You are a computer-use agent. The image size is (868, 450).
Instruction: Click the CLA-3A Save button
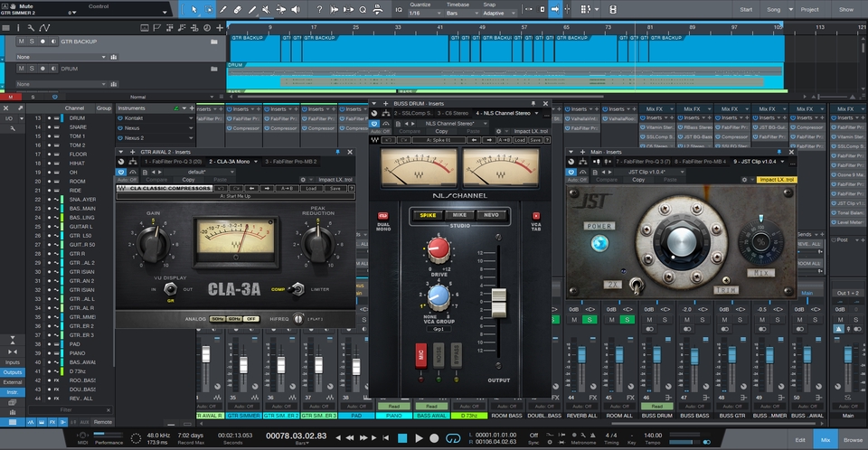(x=335, y=189)
